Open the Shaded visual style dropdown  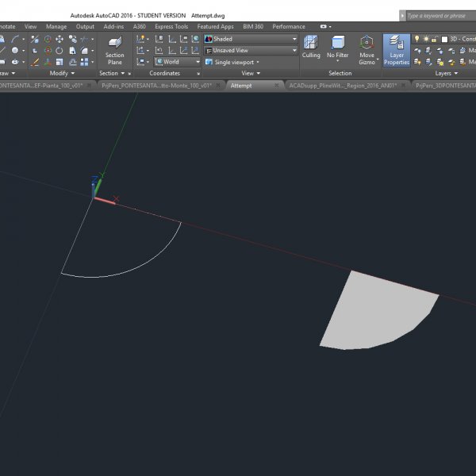click(250, 38)
